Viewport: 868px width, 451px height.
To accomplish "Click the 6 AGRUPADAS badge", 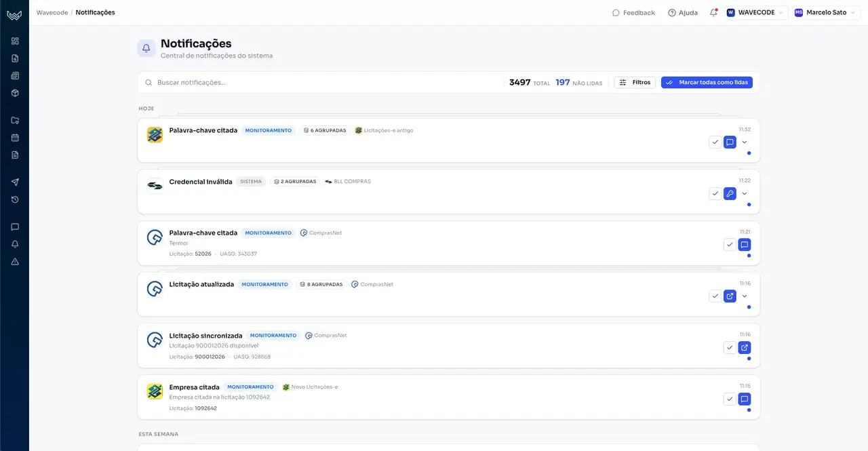I will 325,130.
